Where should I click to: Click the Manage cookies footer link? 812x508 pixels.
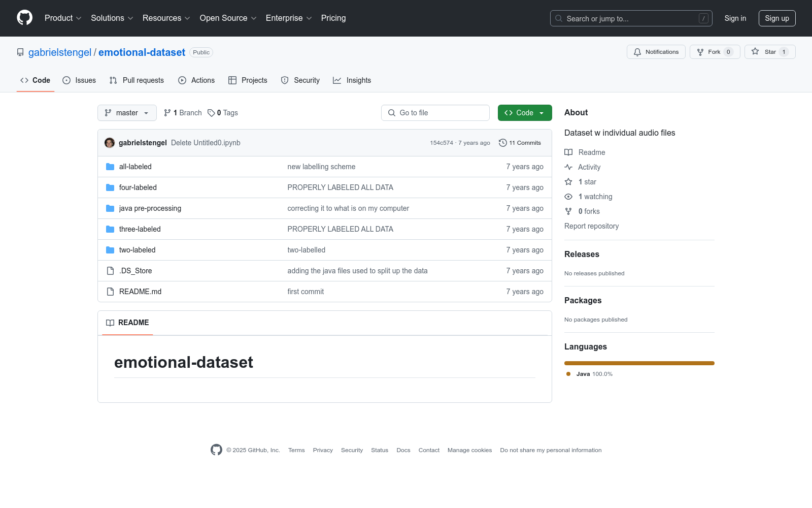[469, 450]
